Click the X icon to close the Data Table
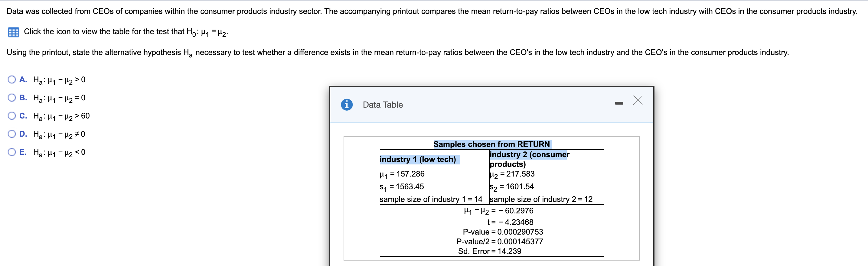This screenshot has height=266, width=868. tap(638, 100)
